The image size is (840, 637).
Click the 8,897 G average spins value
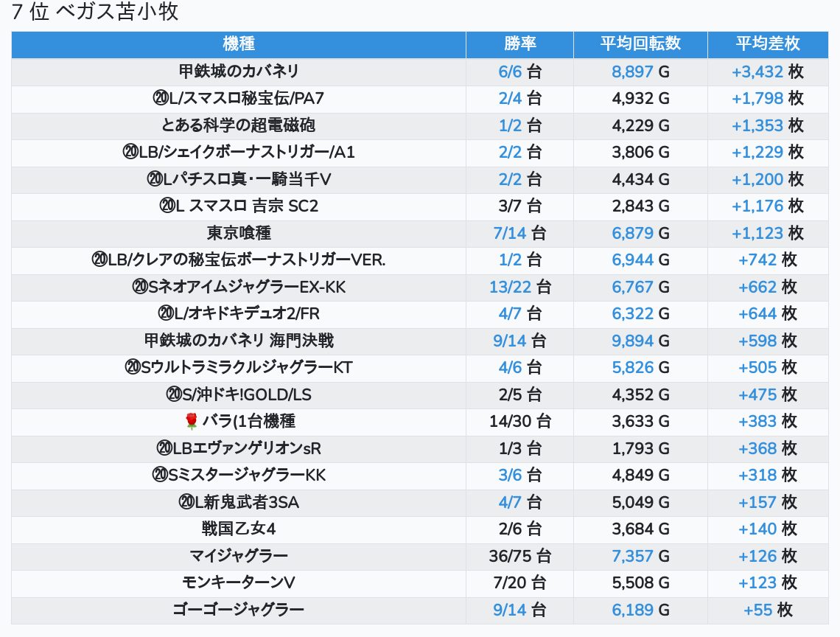point(632,72)
